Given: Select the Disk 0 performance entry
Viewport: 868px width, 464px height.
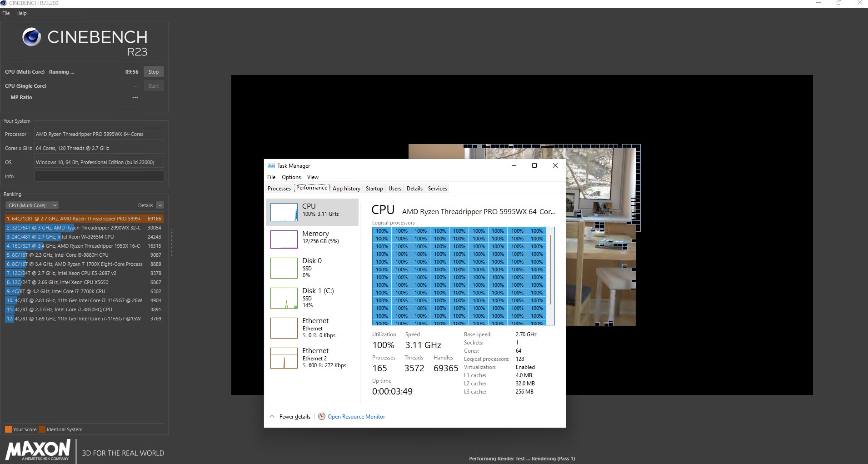Looking at the screenshot, I should tap(312, 268).
